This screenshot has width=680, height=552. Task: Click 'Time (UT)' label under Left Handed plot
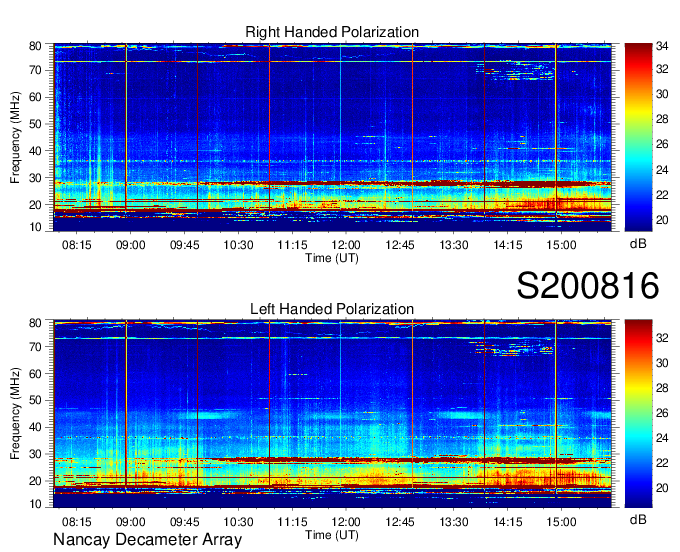332,535
